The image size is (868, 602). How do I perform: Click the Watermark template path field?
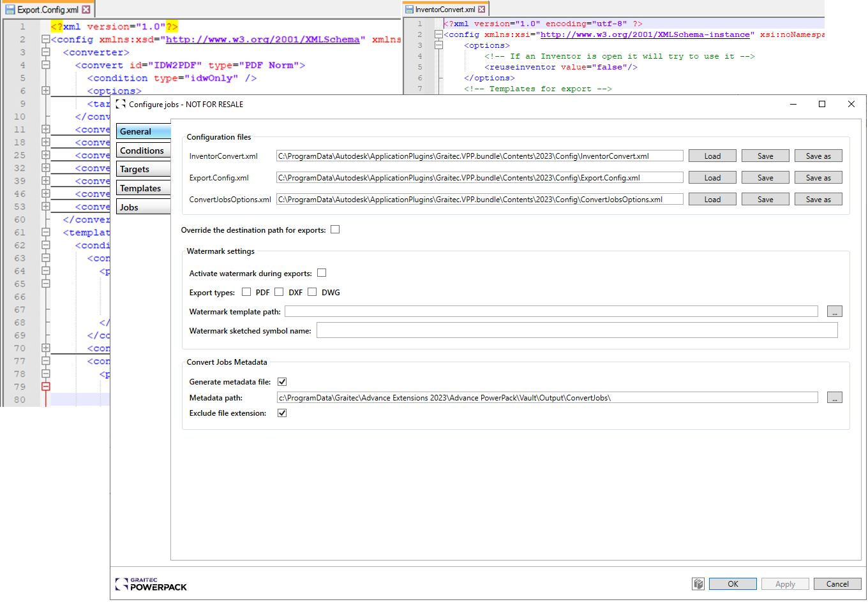pos(551,311)
